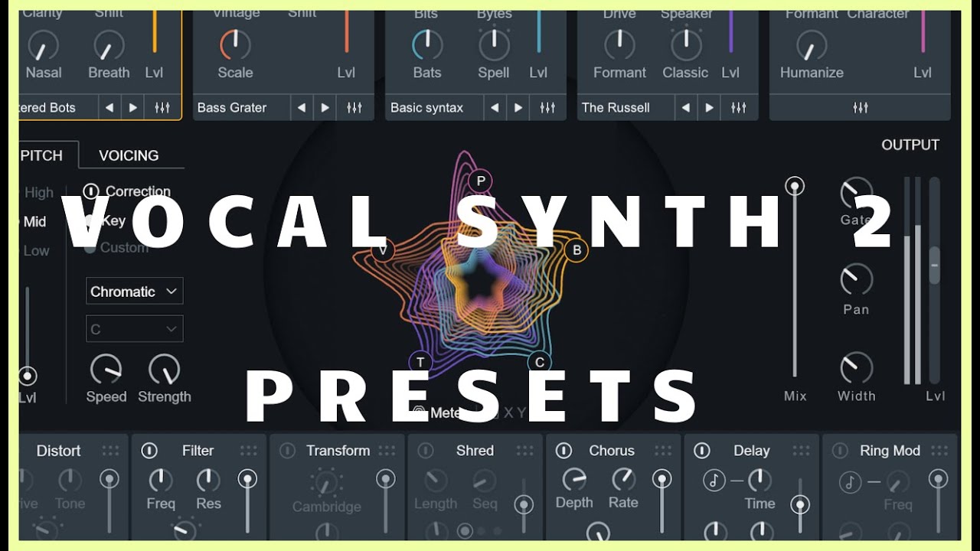Grab the Ring Mod module drag handle dots
Image resolution: width=980 pixels, height=551 pixels.
(x=939, y=451)
